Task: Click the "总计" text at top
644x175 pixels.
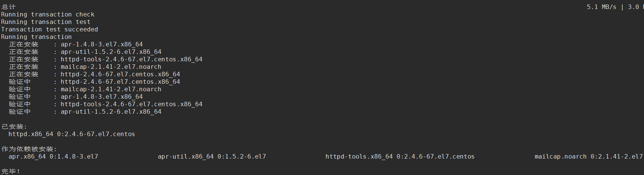Action: 9,7
